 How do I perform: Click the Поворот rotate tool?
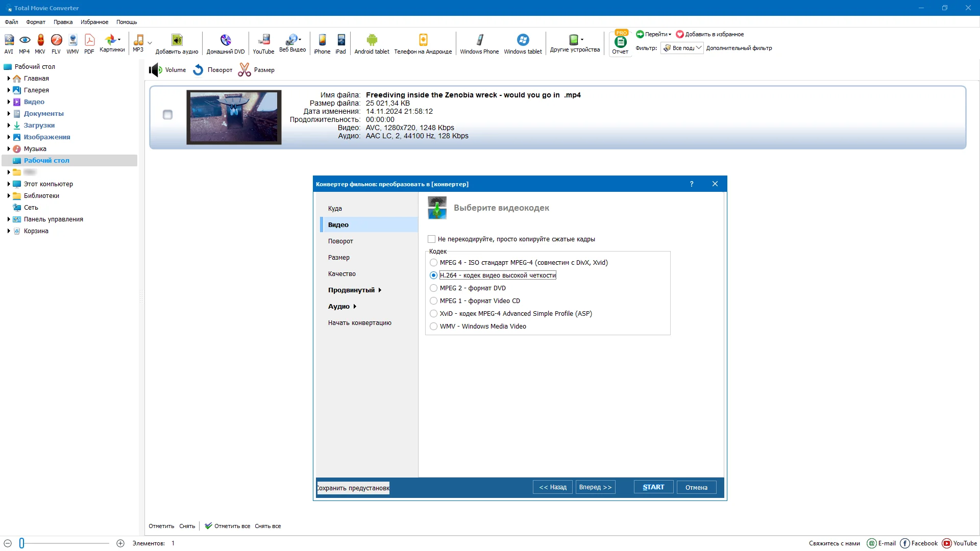tap(213, 70)
